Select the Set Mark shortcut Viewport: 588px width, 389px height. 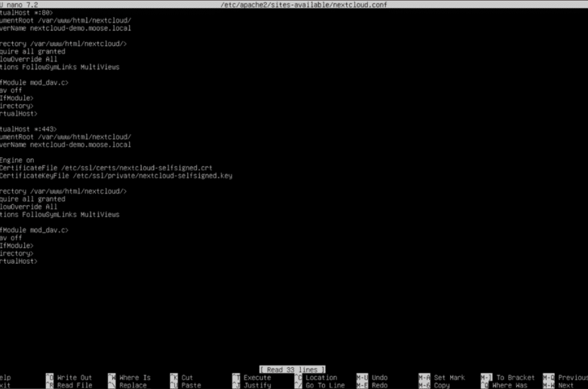tap(449, 378)
